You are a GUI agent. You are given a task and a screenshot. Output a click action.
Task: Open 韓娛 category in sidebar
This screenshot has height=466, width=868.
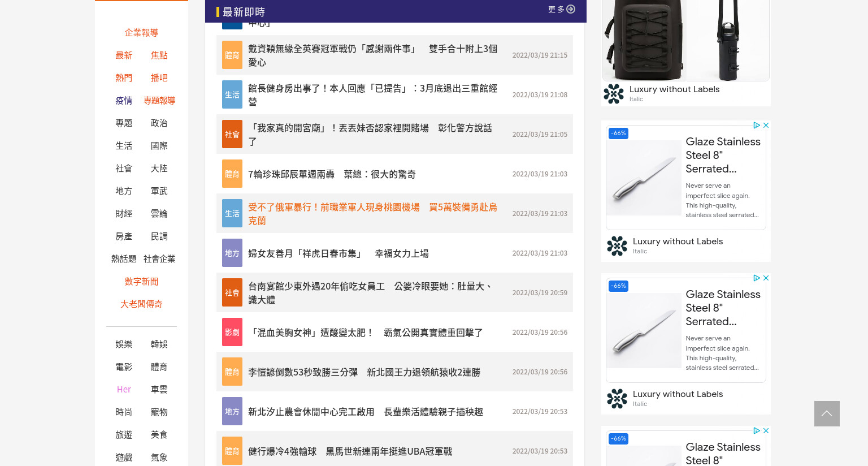159,344
